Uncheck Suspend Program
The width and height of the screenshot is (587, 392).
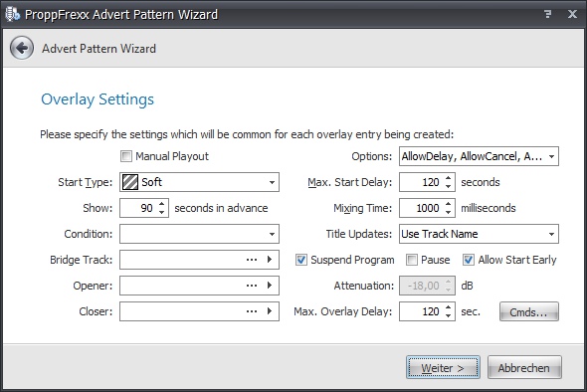point(301,260)
